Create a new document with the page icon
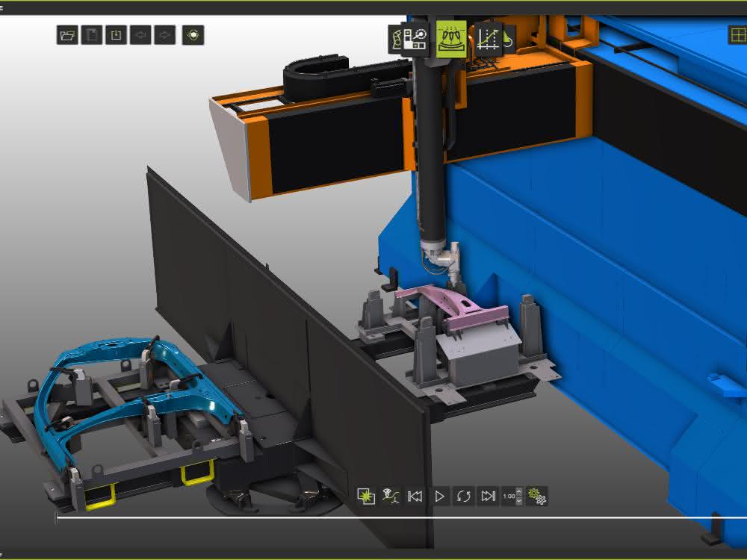 tap(91, 35)
